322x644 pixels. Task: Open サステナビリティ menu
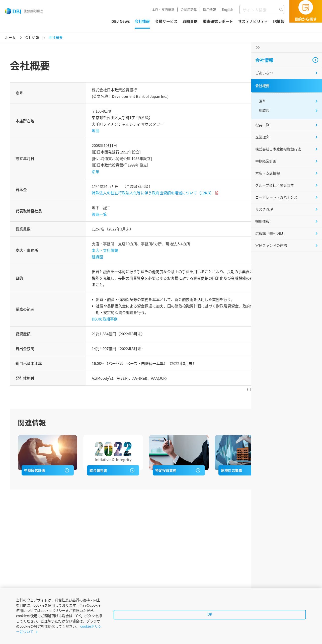coord(253,22)
